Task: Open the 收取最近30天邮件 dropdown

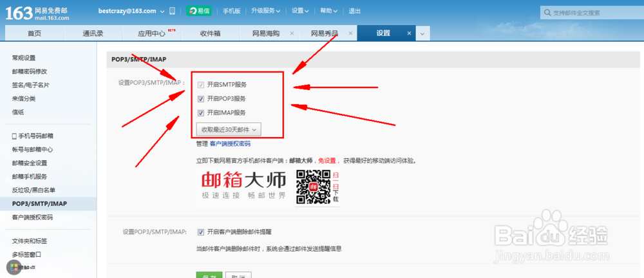Action: [x=229, y=129]
